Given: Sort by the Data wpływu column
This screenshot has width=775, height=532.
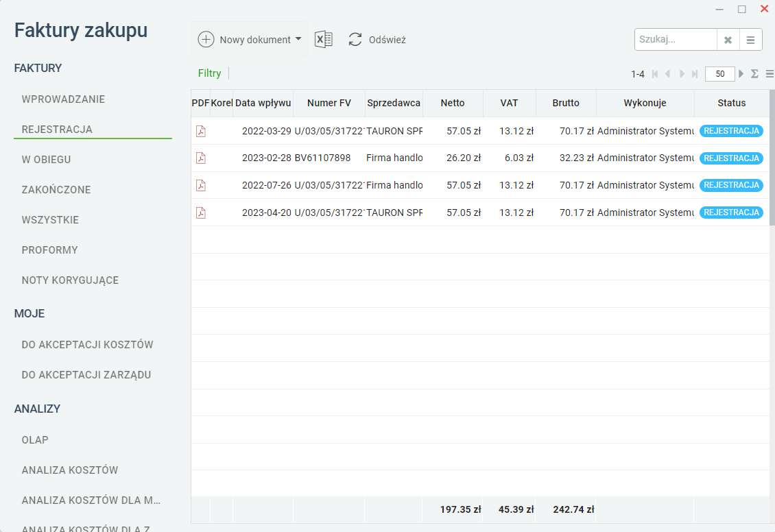Looking at the screenshot, I should (263, 104).
